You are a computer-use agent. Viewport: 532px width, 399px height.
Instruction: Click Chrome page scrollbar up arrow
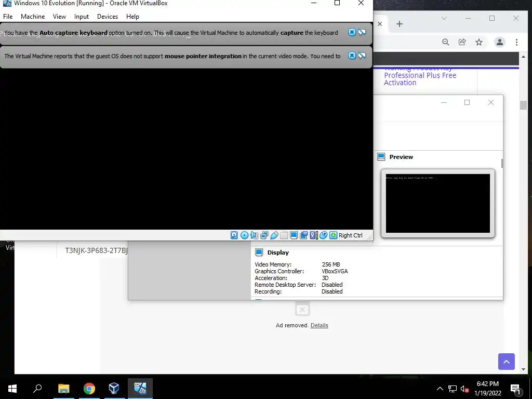coord(523,57)
